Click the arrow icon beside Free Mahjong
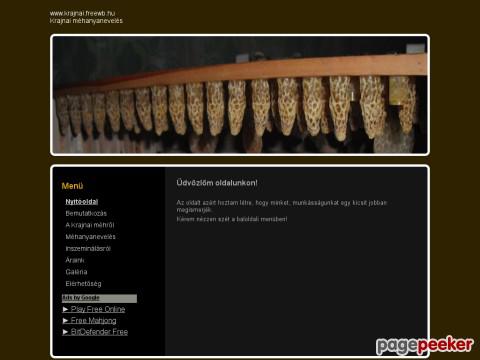480x360 pixels. [x=65, y=321]
